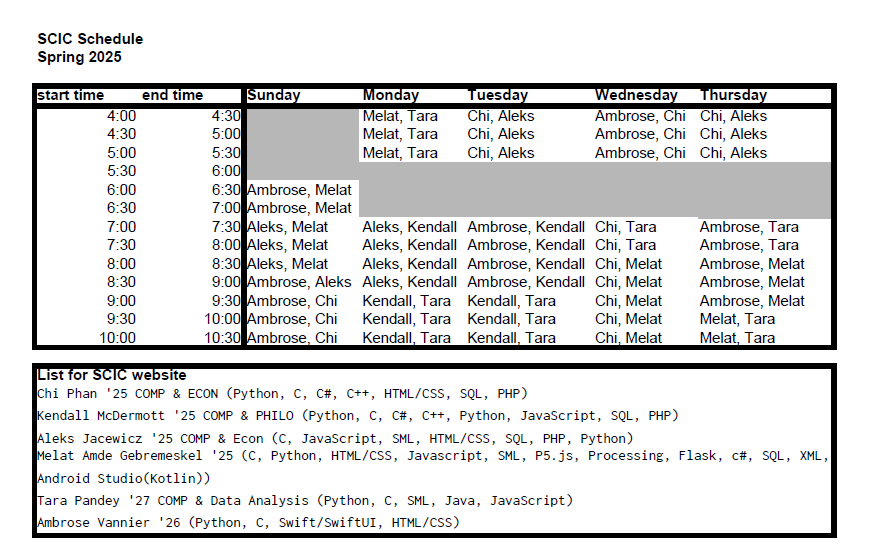
Task: Click the 'Aleks Jacewicz '25 COMP & Econ' line
Action: pos(335,439)
